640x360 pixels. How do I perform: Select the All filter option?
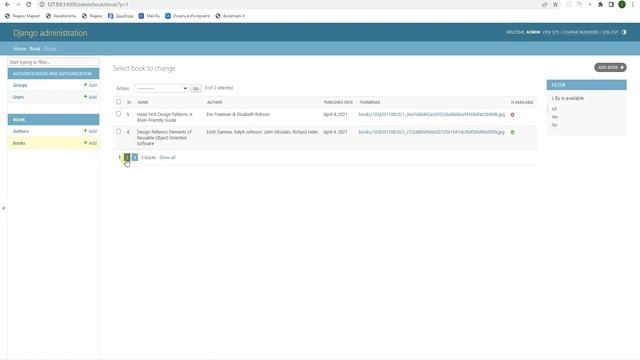[554, 109]
